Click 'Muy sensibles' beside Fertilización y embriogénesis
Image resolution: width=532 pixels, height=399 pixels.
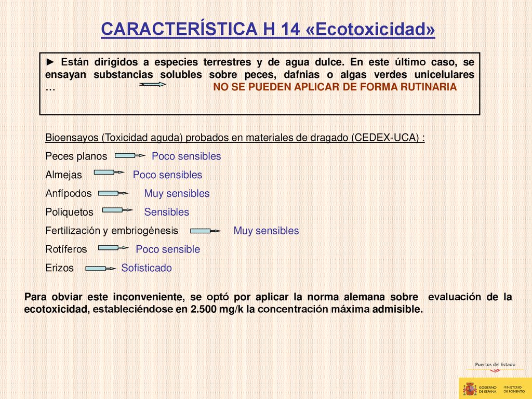[x=266, y=231]
